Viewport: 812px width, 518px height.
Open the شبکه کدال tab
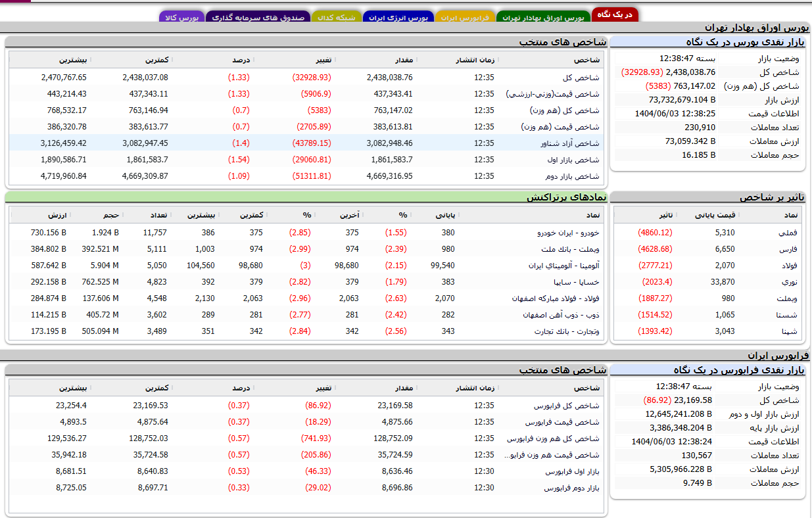pyautogui.click(x=335, y=18)
